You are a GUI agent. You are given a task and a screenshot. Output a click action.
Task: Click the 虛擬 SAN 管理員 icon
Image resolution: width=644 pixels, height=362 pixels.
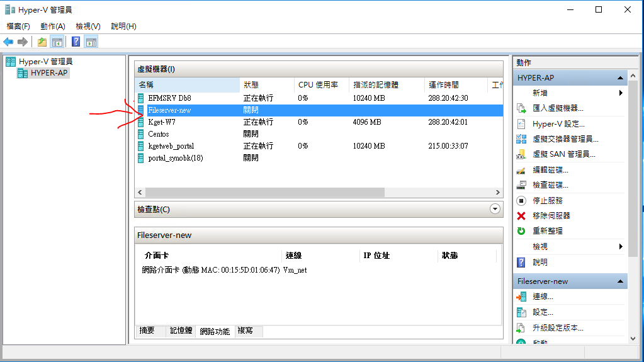click(x=521, y=154)
